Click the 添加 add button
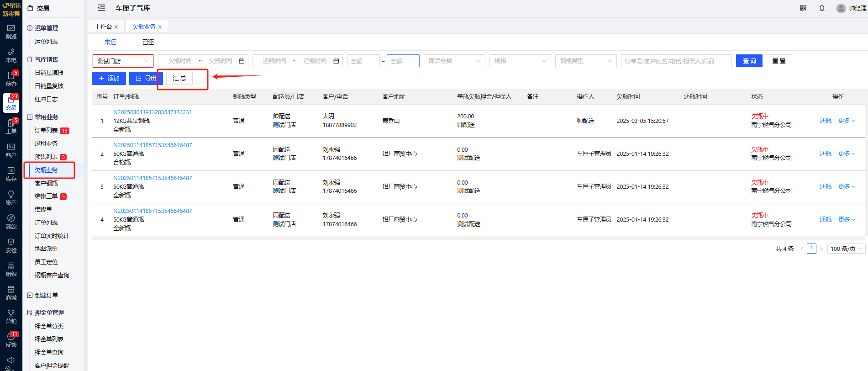This screenshot has height=371, width=868. click(x=109, y=79)
